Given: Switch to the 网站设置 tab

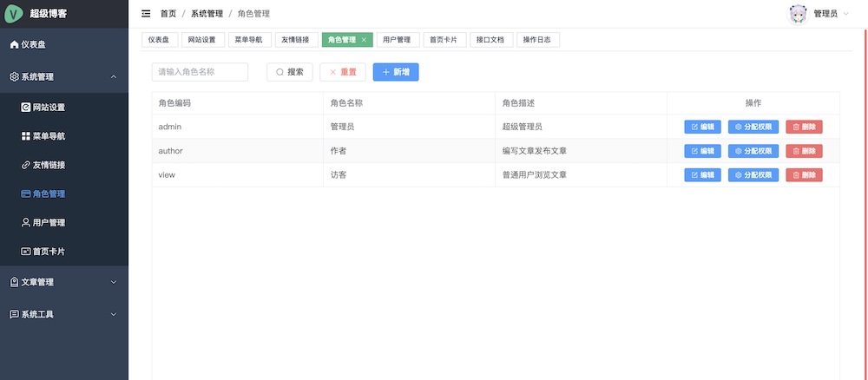Looking at the screenshot, I should [202, 40].
